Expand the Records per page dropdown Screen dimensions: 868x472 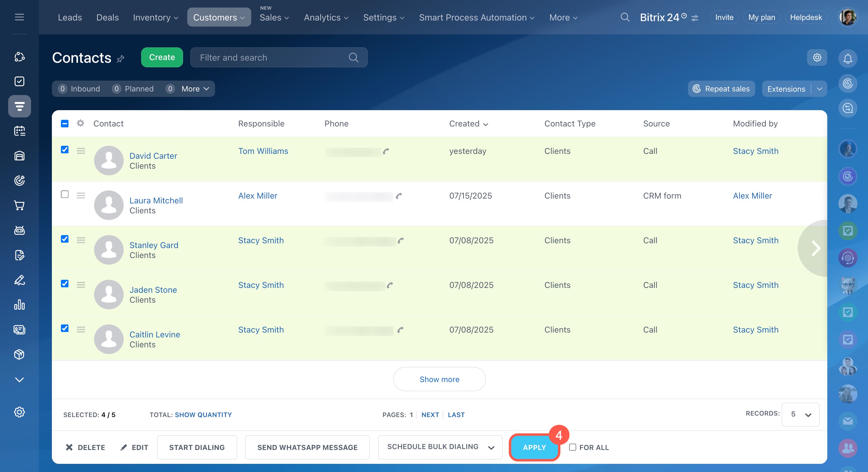800,414
